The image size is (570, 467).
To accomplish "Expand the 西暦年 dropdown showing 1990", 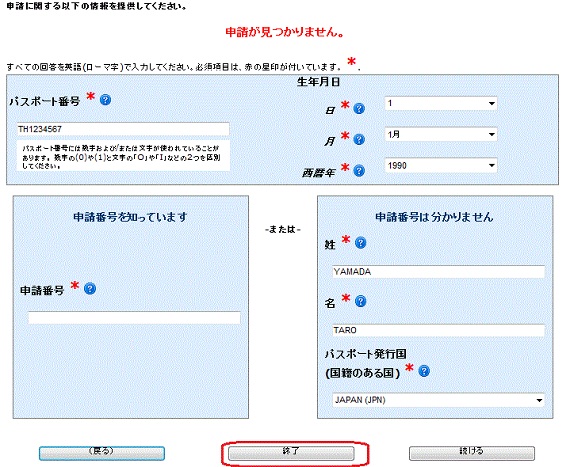I will [x=441, y=166].
